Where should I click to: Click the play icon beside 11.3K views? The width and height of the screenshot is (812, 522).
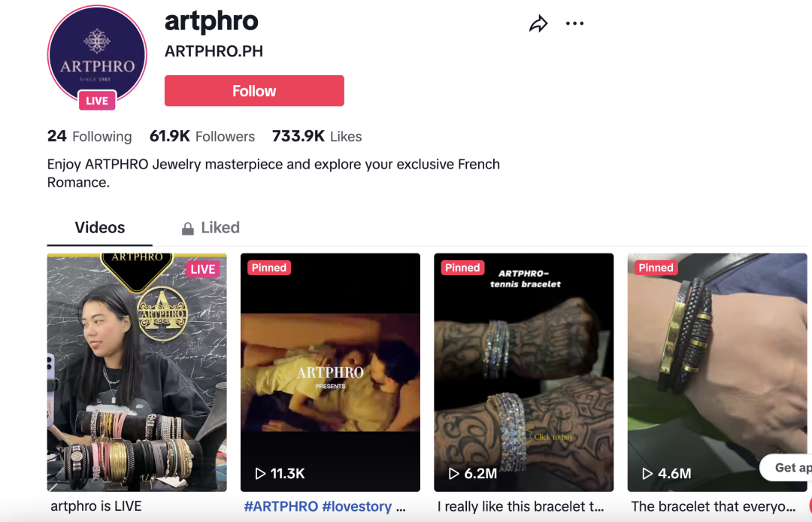(260, 473)
